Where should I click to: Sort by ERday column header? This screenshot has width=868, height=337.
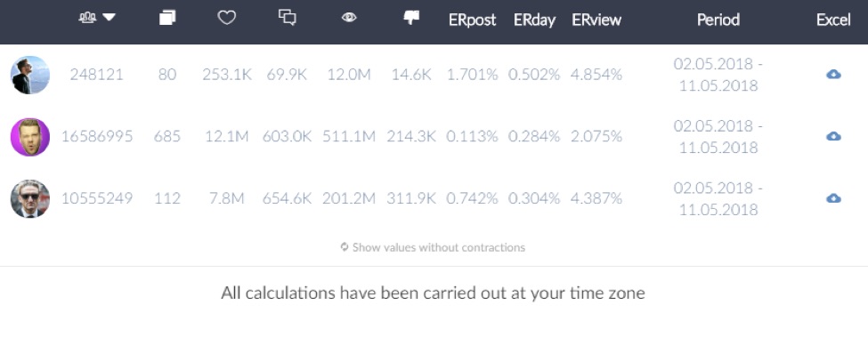point(534,20)
